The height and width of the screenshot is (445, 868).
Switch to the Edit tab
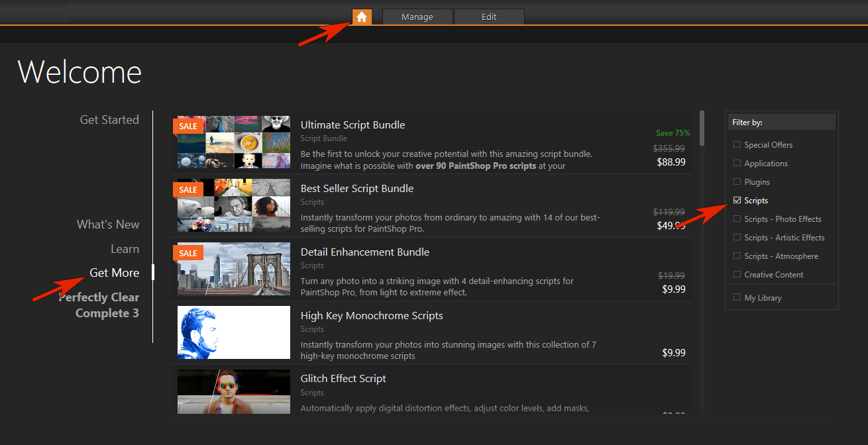(x=489, y=17)
